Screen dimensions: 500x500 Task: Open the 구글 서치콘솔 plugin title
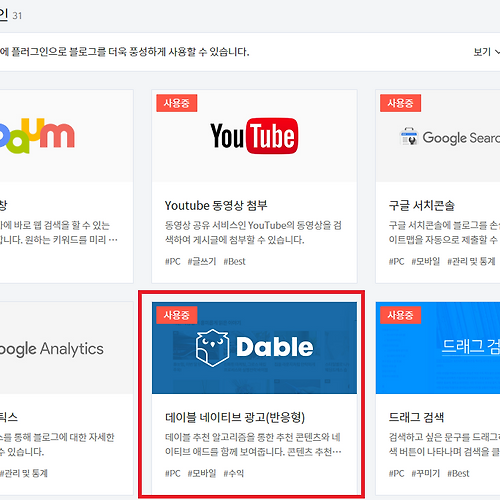click(x=421, y=205)
